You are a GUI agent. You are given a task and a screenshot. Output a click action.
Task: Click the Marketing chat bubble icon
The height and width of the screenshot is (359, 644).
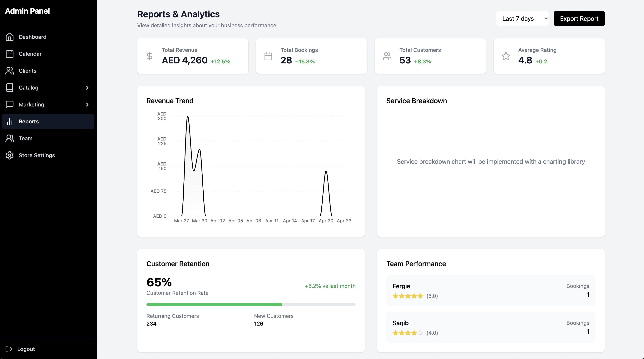[9, 105]
